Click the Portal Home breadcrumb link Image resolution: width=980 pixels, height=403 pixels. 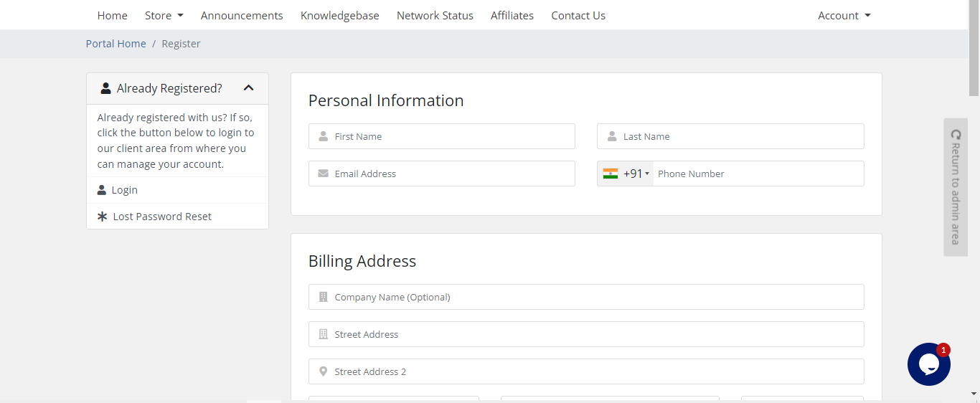click(x=116, y=44)
